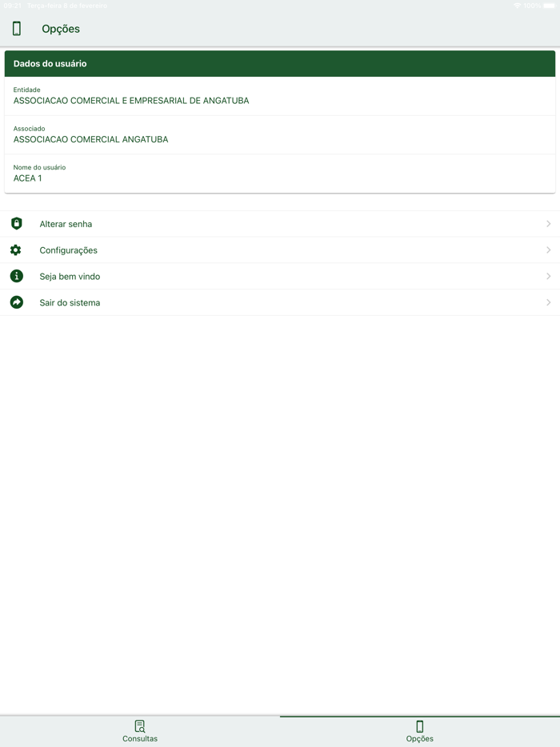The height and width of the screenshot is (747, 560).
Task: Click the info icon for Seja bem vindo
Action: pos(17,276)
